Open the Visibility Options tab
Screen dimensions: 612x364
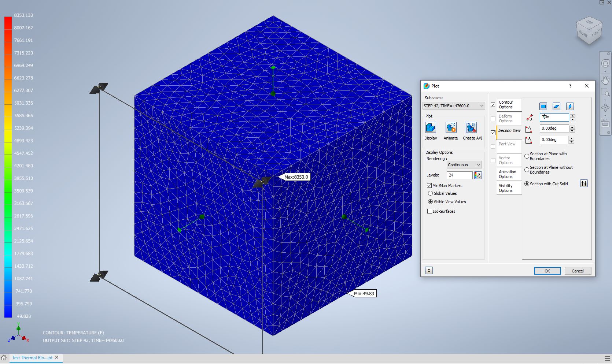click(509, 188)
